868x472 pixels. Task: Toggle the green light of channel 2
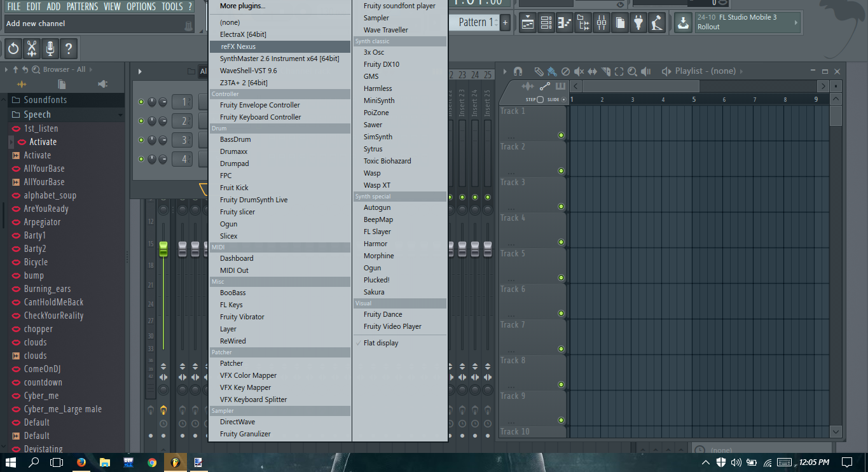141,121
